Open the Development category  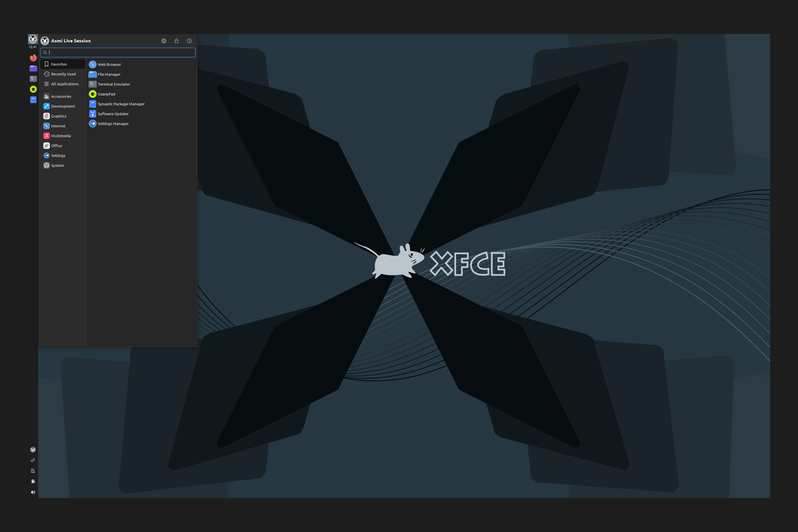coord(63,106)
